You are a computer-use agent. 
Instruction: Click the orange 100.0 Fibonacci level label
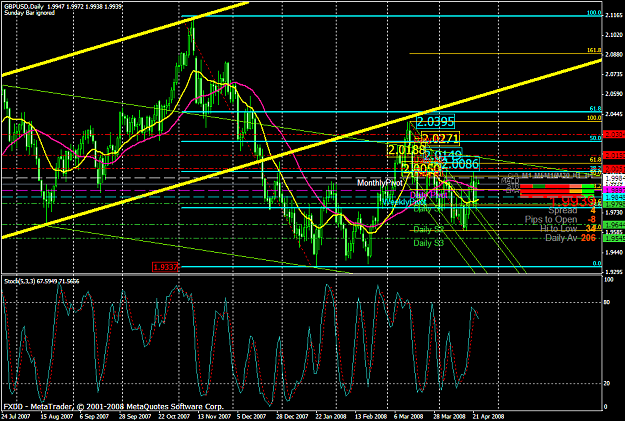pos(594,118)
